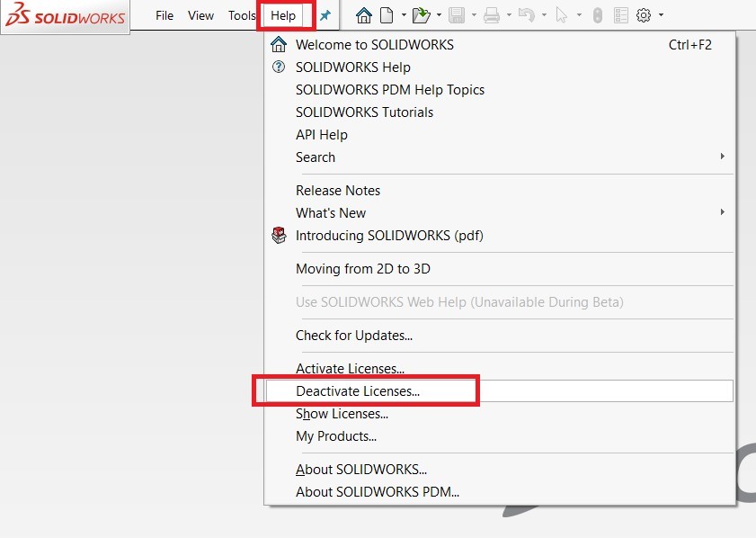Select Activate Licenses...
Screen dimensions: 756x538
(500, 369)
